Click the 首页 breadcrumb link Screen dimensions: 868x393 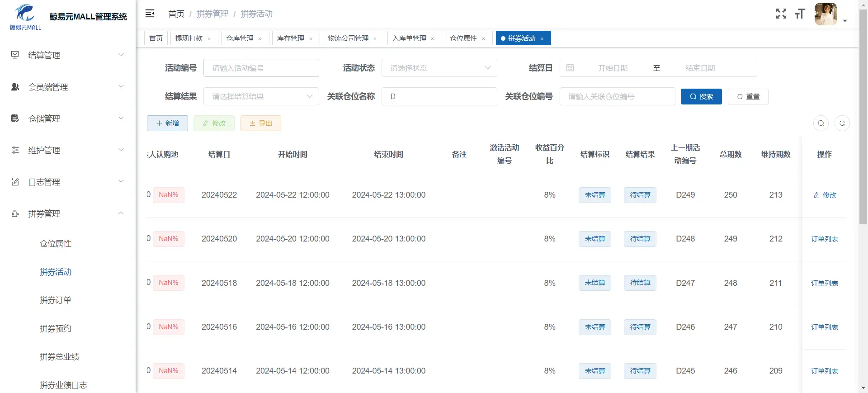point(176,14)
